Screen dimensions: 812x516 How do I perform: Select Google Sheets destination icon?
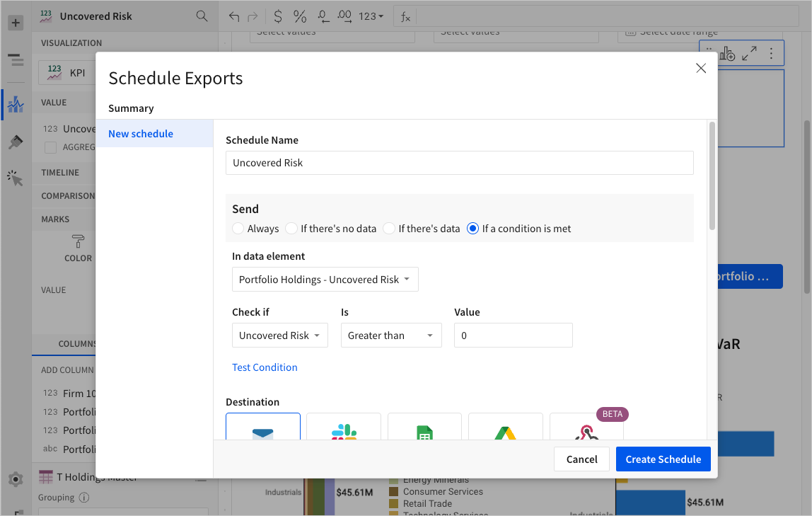424,429
